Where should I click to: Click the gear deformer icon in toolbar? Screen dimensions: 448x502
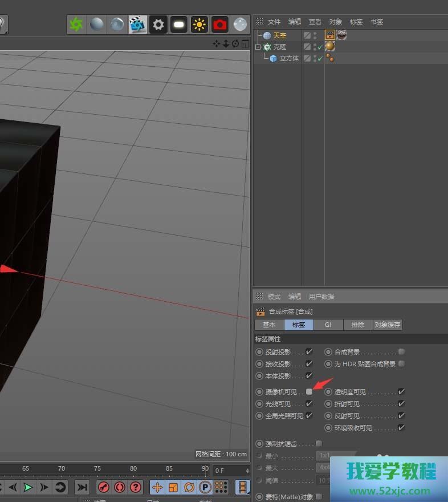click(158, 25)
